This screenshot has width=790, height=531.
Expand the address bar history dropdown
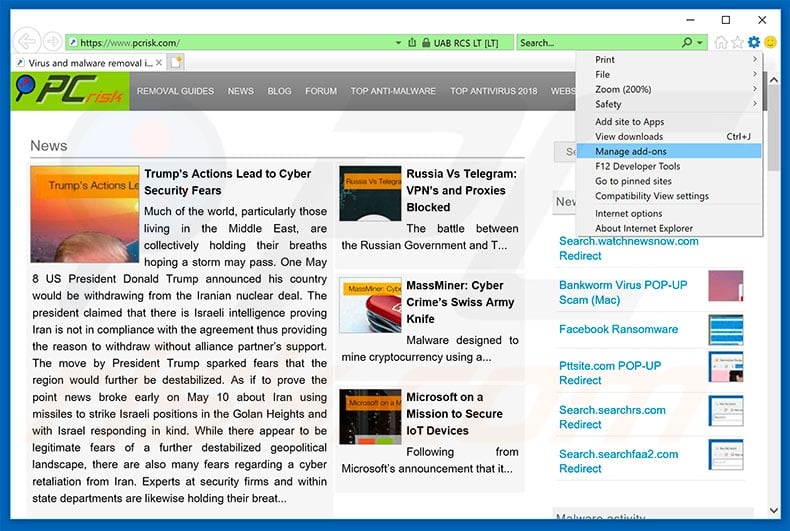[399, 43]
